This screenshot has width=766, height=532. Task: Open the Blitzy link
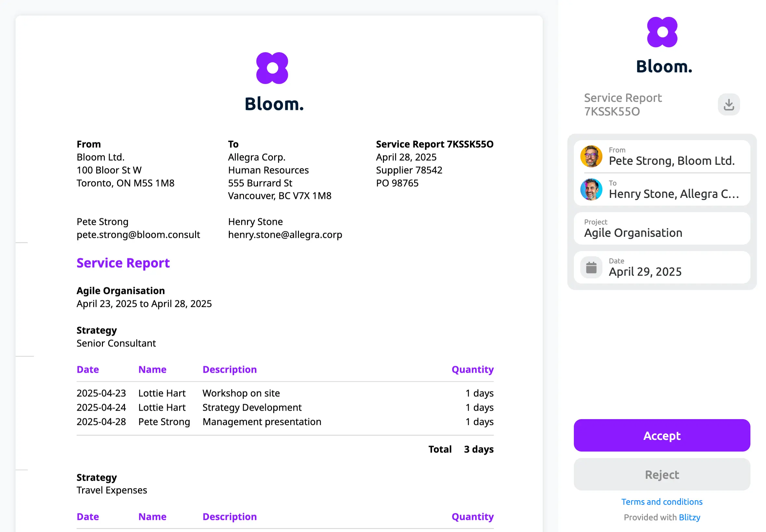pos(689,517)
